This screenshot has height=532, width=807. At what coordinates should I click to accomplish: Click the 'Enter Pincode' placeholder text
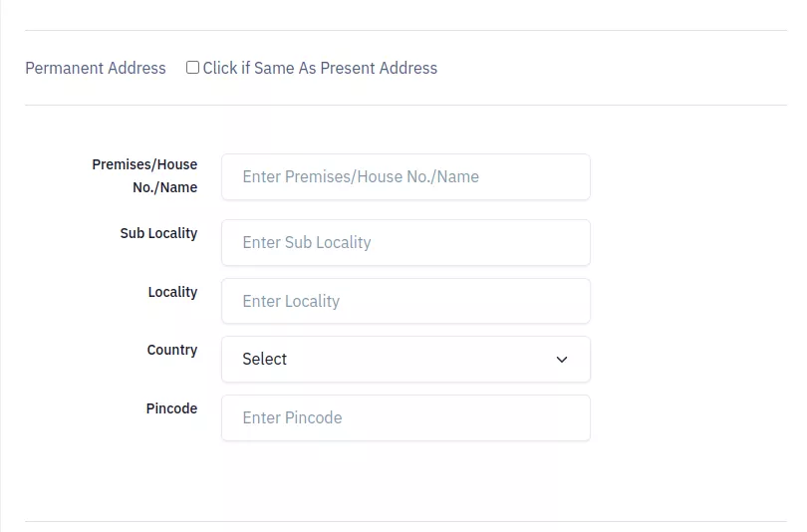[x=292, y=417]
